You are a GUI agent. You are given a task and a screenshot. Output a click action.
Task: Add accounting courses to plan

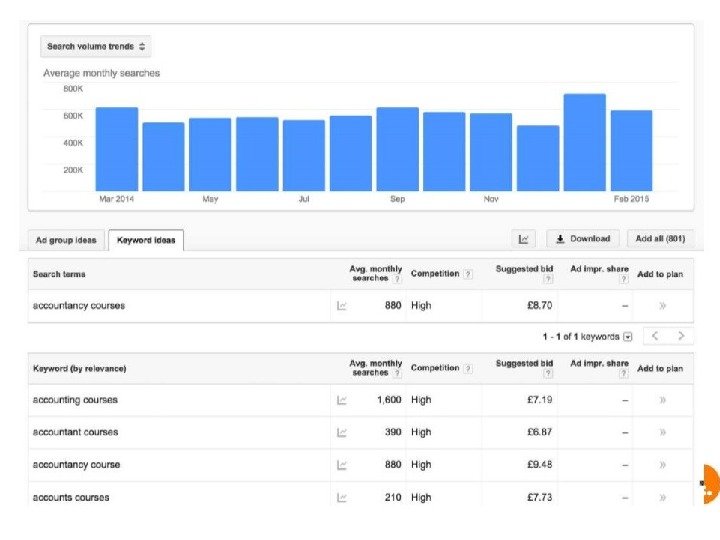pyautogui.click(x=663, y=400)
